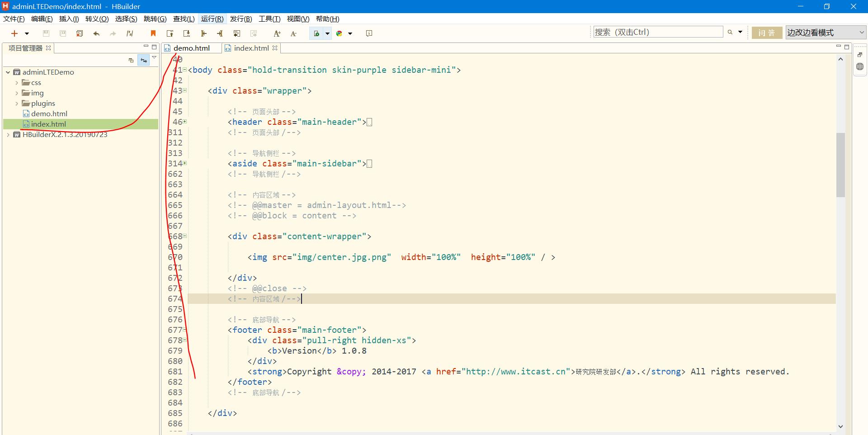Click the scroll up arrow in editor
Image resolution: width=868 pixels, height=435 pixels.
coord(840,59)
